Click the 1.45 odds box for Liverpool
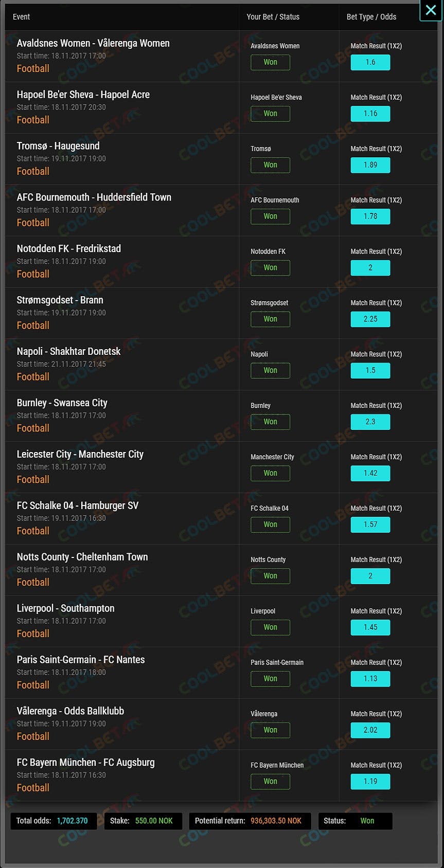 370,628
